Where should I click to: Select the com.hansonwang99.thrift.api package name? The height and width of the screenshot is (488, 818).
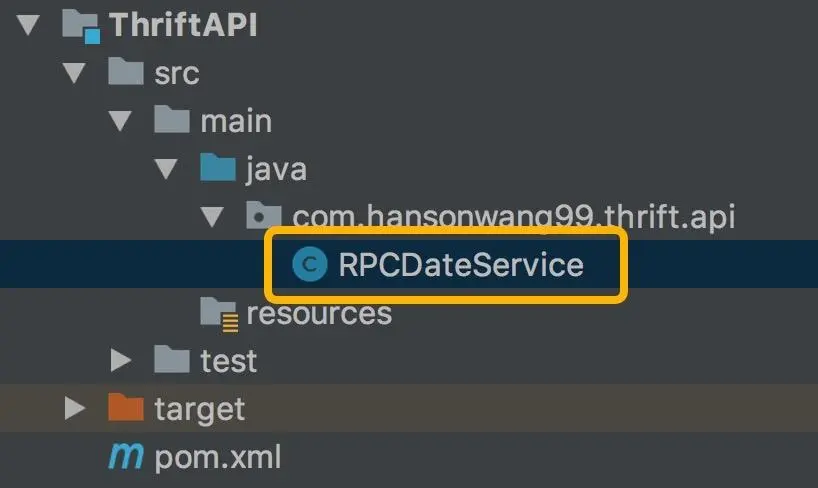pyautogui.click(x=514, y=216)
